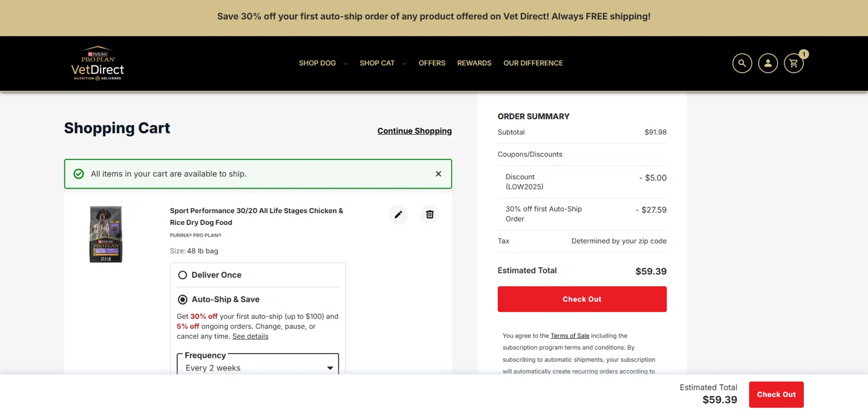Go to the Offers page
Viewport: 868px width, 415px height.
coord(432,63)
